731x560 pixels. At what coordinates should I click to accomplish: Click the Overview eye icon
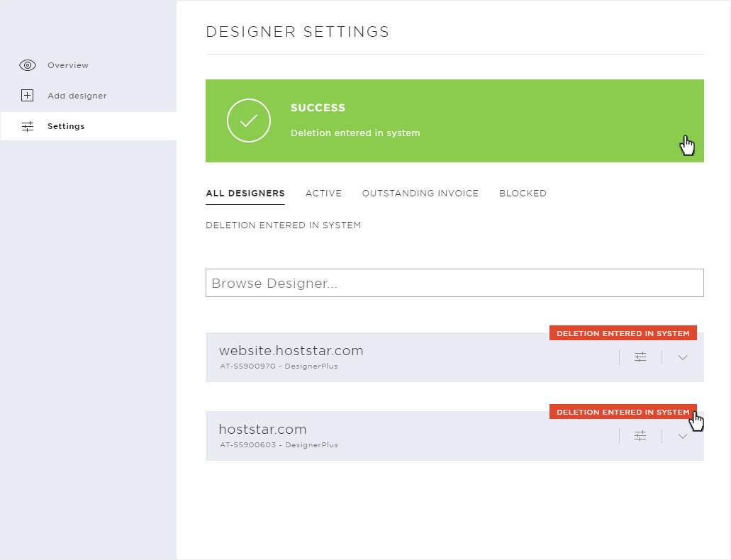point(28,65)
